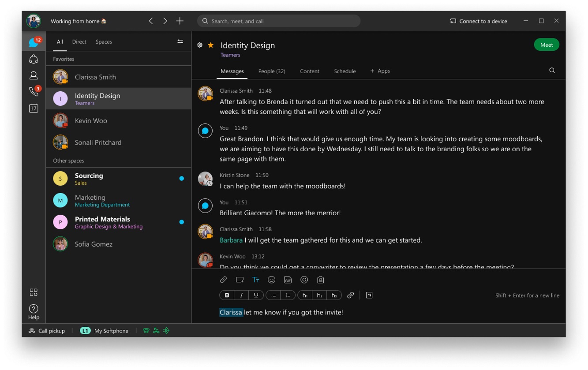
Task: Open the GIF picker
Action: (x=288, y=280)
